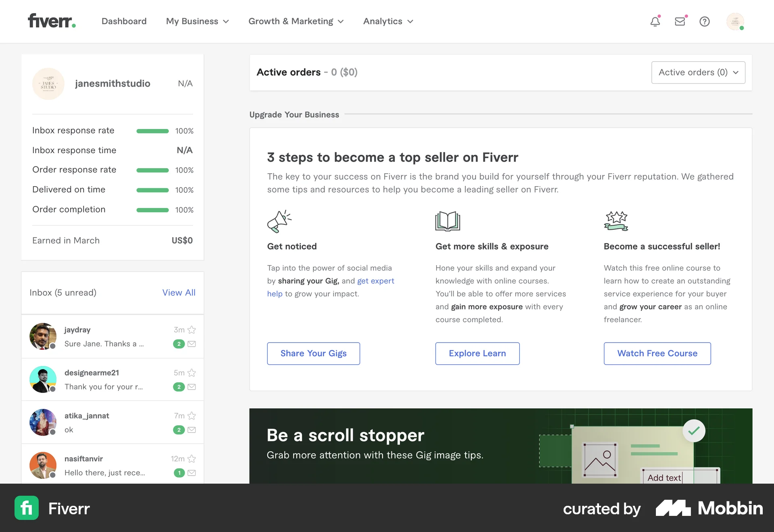The image size is (774, 532).
Task: Open the notifications bell
Action: (655, 21)
